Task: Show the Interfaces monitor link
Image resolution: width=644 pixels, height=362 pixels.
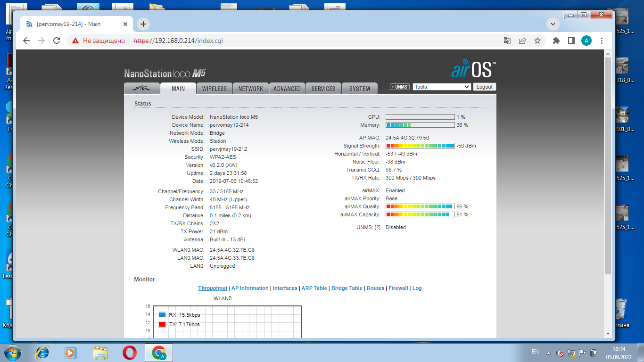Action: 285,288
